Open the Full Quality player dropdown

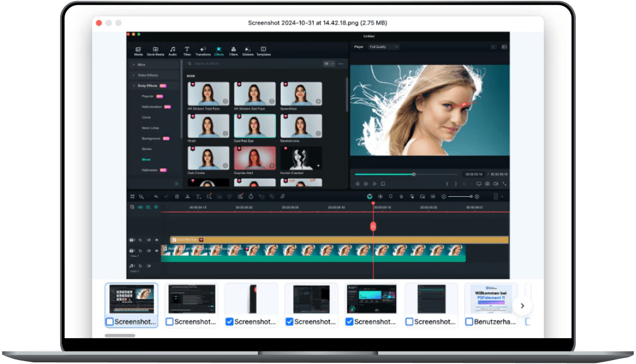pyautogui.click(x=383, y=46)
